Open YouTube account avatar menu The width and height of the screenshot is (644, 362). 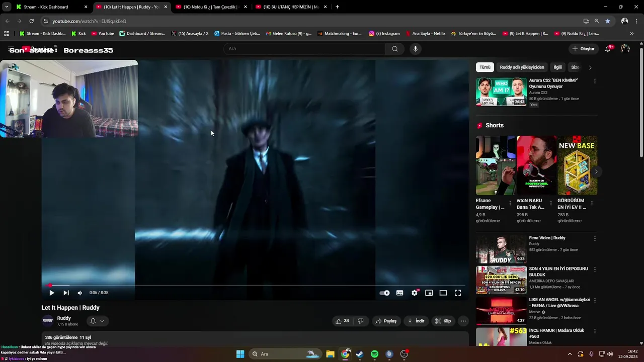click(x=625, y=49)
